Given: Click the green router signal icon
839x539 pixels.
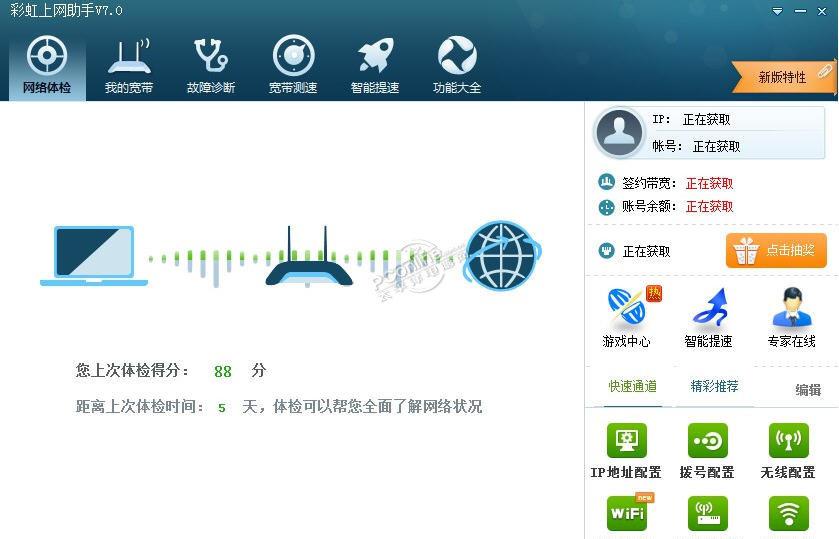Looking at the screenshot, I should click(x=707, y=513).
